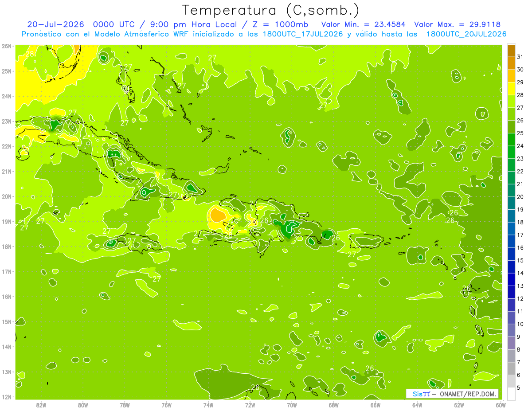
Task: Click the 23N latitude axis label
Action: coord(7,121)
